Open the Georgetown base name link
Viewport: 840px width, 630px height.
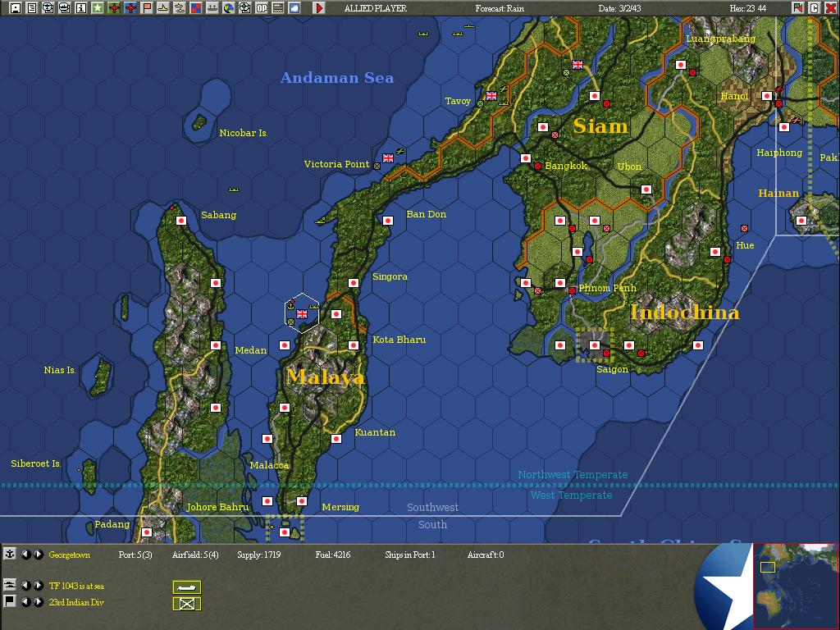pos(69,555)
